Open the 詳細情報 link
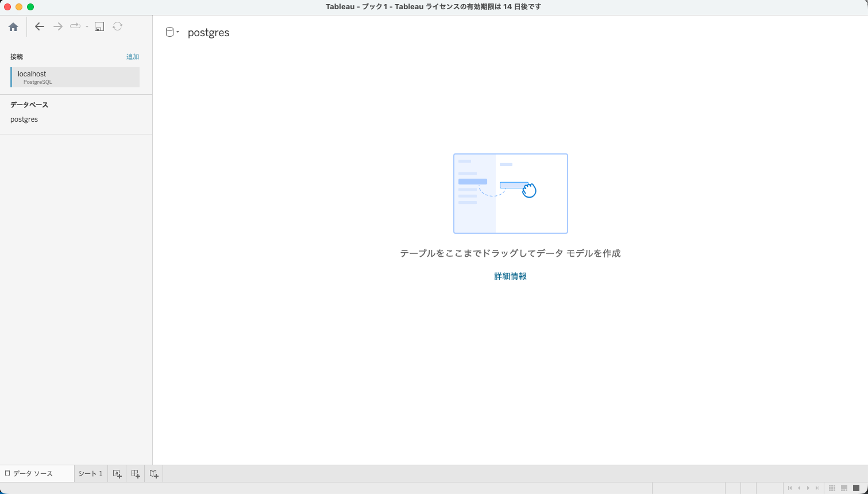 point(510,276)
